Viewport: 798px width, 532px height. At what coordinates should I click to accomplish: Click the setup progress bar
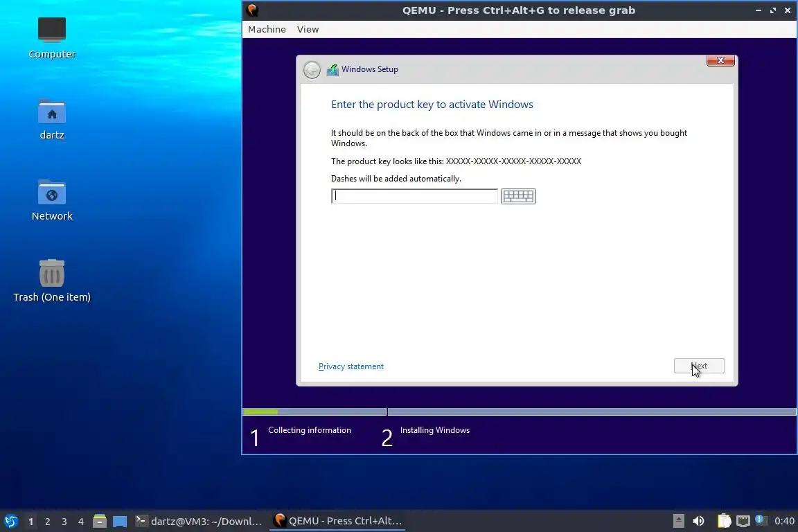(519, 411)
